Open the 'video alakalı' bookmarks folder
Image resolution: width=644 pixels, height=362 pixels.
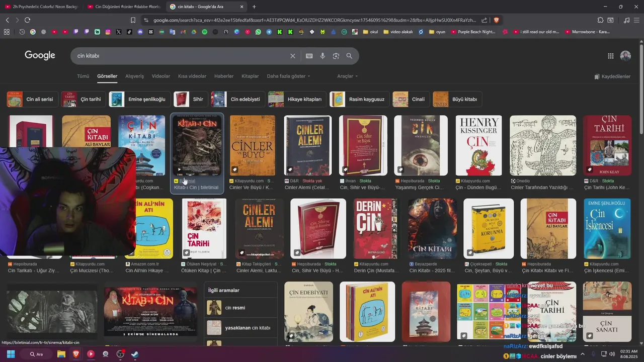pos(398,32)
